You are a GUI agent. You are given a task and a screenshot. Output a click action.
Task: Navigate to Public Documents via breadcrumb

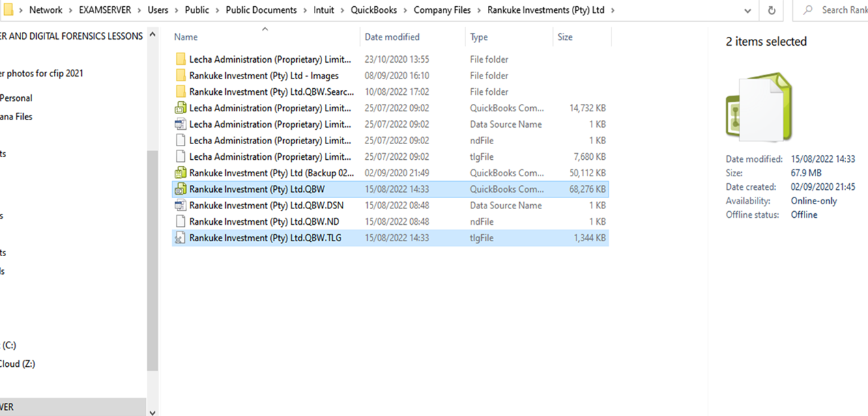click(x=261, y=10)
